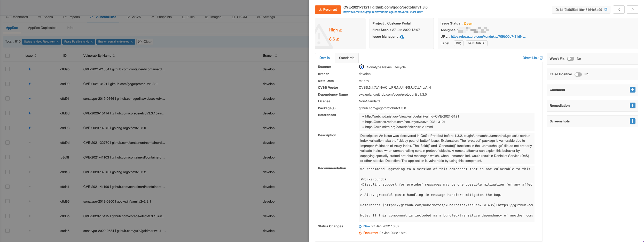Click the Open issue status value
This screenshot has width=644, height=242.
(x=468, y=23)
